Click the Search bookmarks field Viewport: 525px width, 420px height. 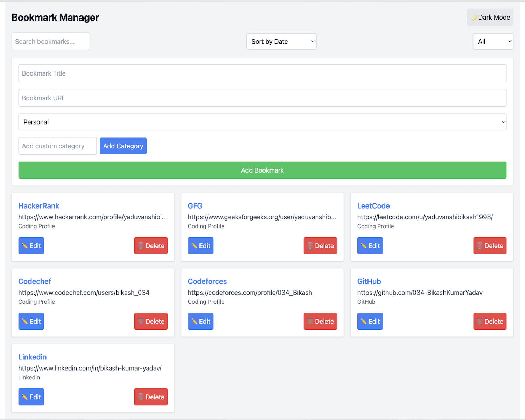51,41
